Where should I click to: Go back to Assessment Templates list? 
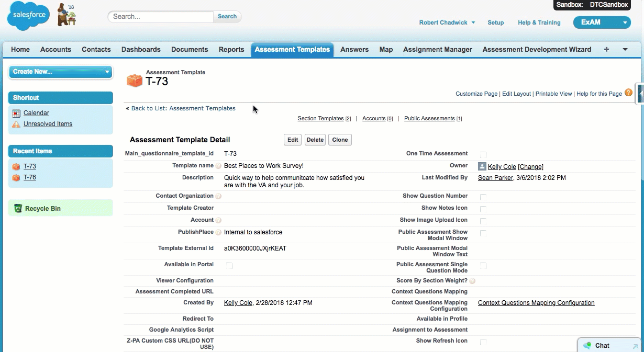183,108
